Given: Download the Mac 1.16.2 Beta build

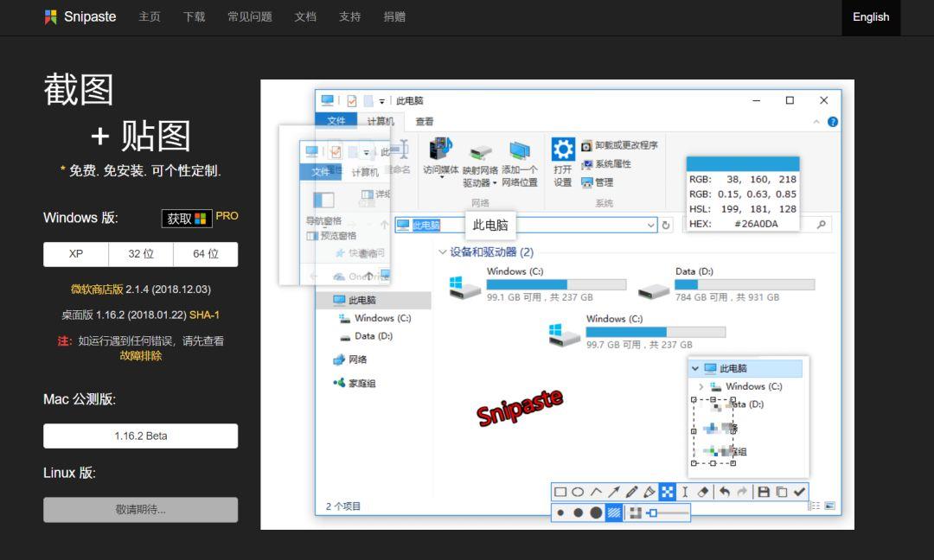Looking at the screenshot, I should click(x=141, y=436).
